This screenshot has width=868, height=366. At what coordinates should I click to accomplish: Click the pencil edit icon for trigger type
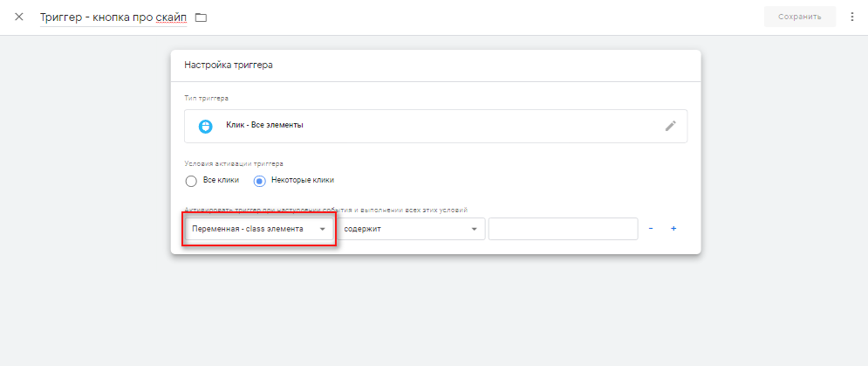pyautogui.click(x=670, y=126)
